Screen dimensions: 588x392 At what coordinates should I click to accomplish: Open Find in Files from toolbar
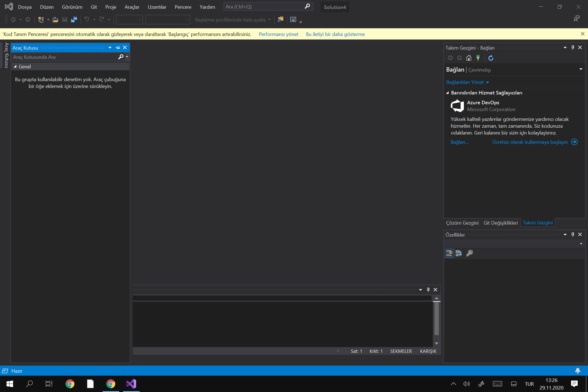click(x=280, y=19)
